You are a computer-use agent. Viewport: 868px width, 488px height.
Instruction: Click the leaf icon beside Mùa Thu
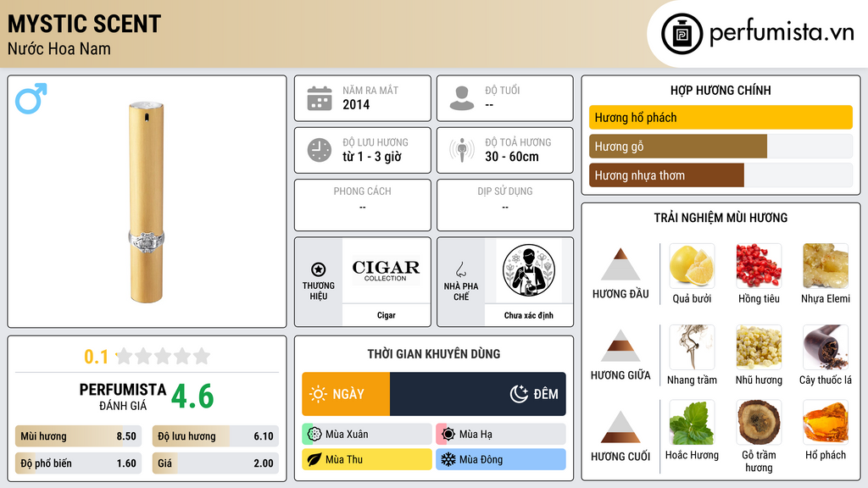point(314,459)
